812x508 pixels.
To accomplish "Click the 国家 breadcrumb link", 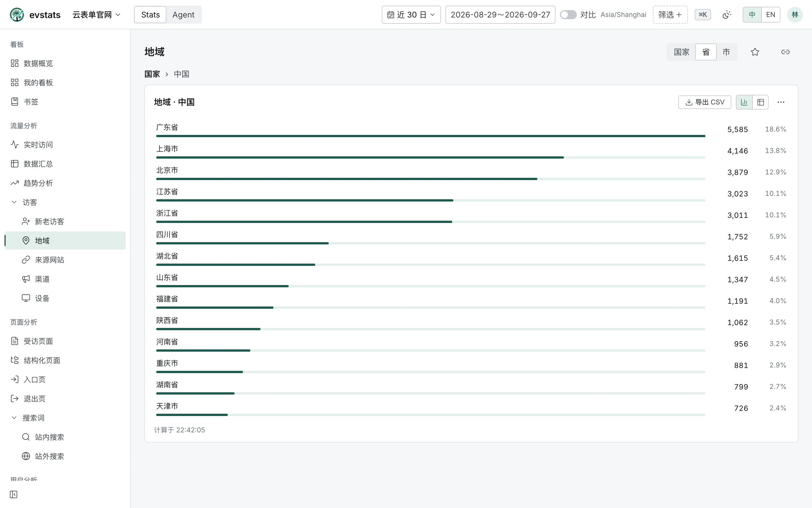I will [152, 74].
